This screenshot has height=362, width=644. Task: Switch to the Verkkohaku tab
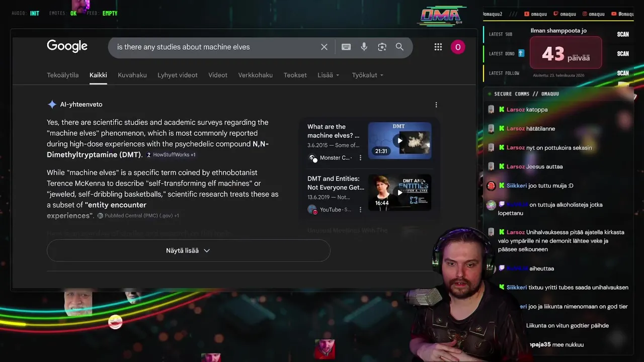tap(256, 75)
